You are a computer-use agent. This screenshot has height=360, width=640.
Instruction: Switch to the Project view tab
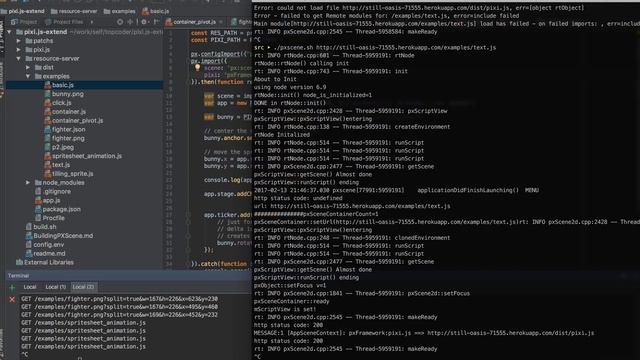pyautogui.click(x=24, y=22)
